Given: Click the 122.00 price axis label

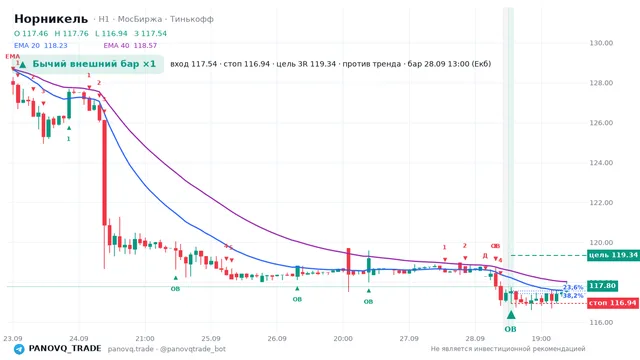Looking at the screenshot, I should click(601, 202).
